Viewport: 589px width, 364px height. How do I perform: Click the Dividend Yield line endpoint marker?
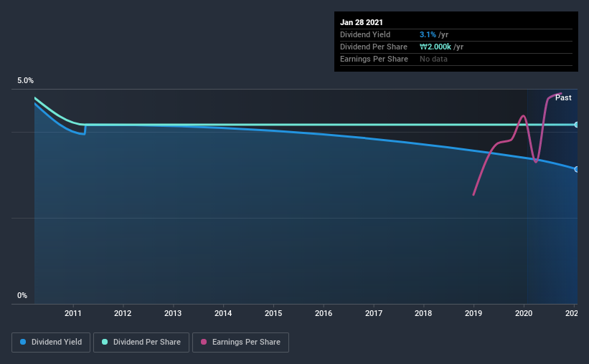[x=576, y=169]
